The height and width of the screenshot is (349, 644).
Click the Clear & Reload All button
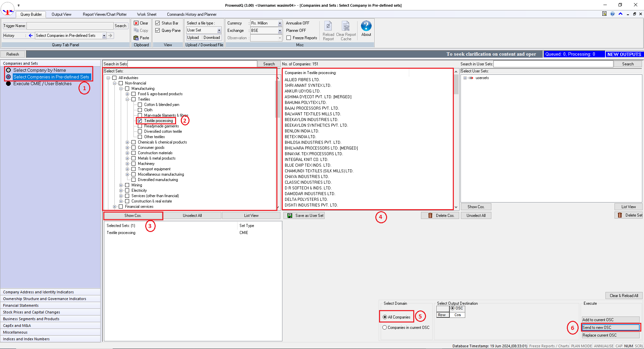pos(624,296)
